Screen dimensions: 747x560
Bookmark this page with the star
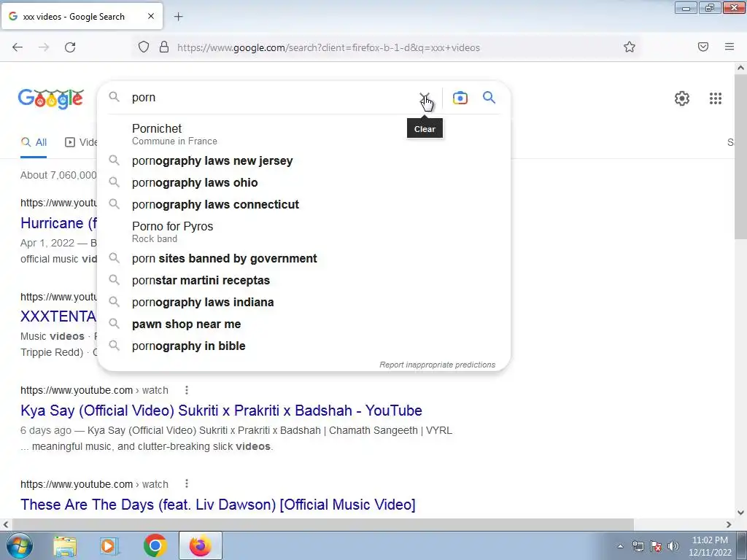630,47
